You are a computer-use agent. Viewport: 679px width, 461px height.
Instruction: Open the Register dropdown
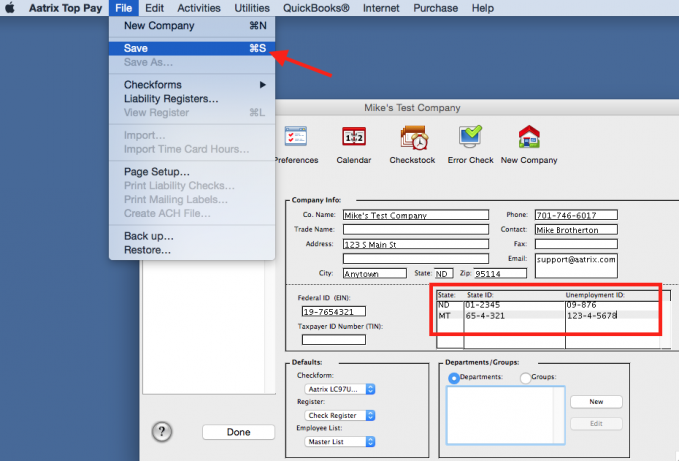[339, 414]
